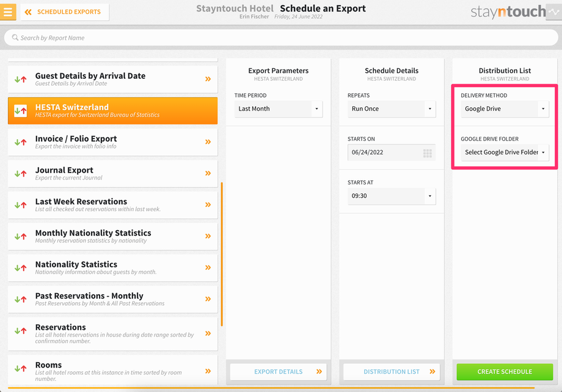Click the Rooms export arrows icon
Viewport: 562px width, 392px height.
click(20, 368)
